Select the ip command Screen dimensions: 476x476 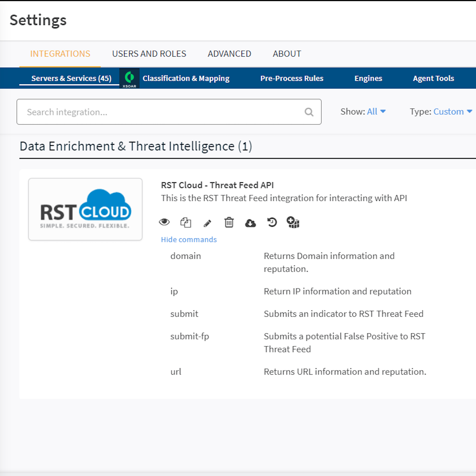(x=174, y=291)
